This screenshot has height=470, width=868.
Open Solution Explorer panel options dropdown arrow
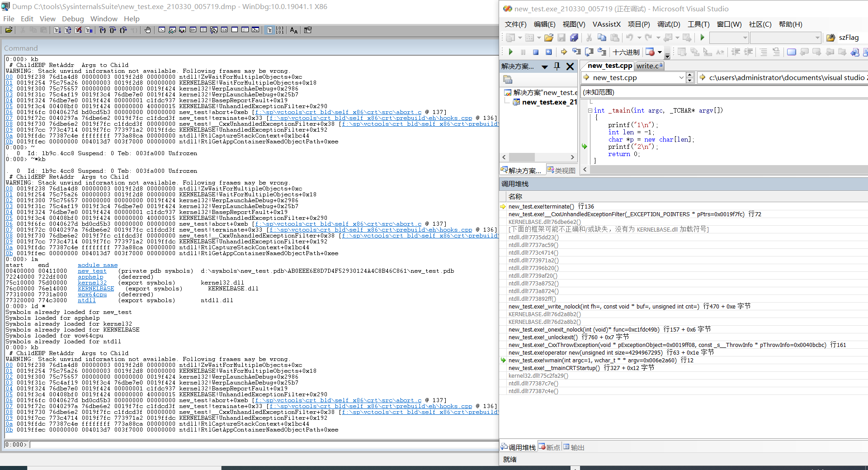pos(545,67)
